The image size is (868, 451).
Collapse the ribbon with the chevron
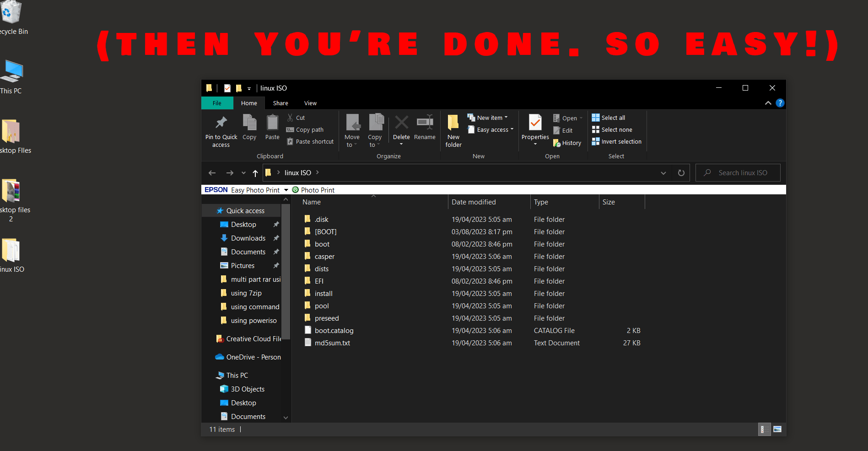coord(768,103)
